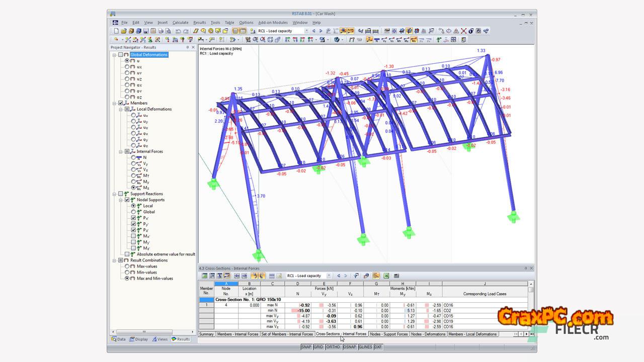Pin the Project Navigator panel
Image resolution: width=644 pixels, height=362 pixels.
coord(188,47)
